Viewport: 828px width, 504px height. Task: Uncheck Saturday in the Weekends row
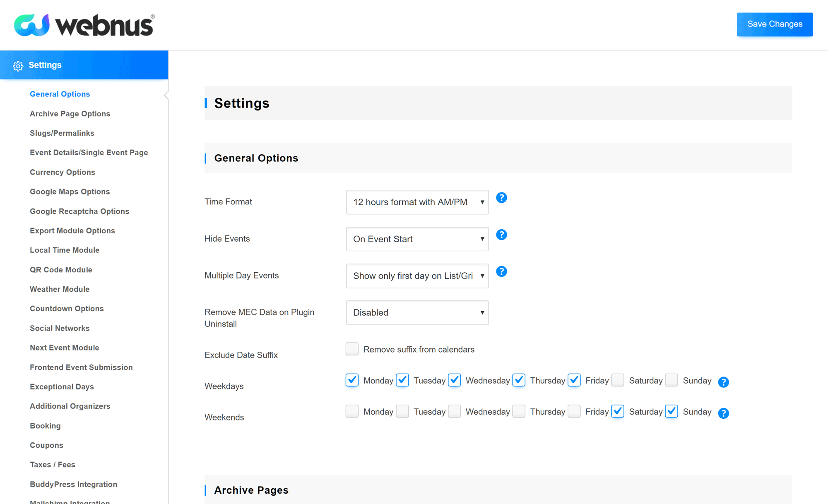pos(617,411)
